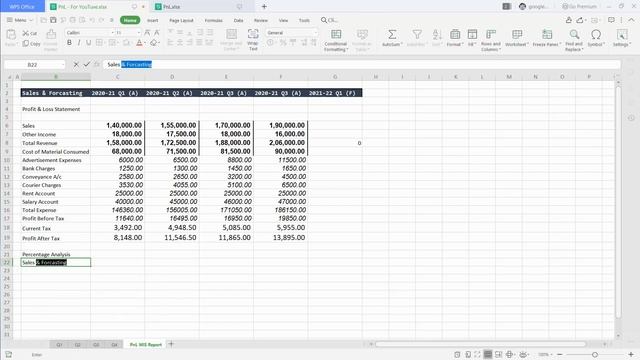
Task: Expand the Name Box dropdown arrow
Action: pyautogui.click(x=63, y=64)
